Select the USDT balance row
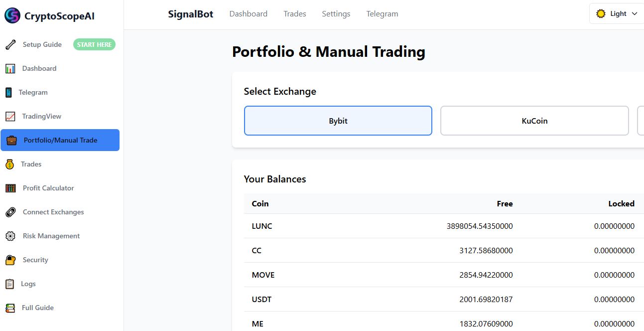The height and width of the screenshot is (331, 644). (438, 299)
